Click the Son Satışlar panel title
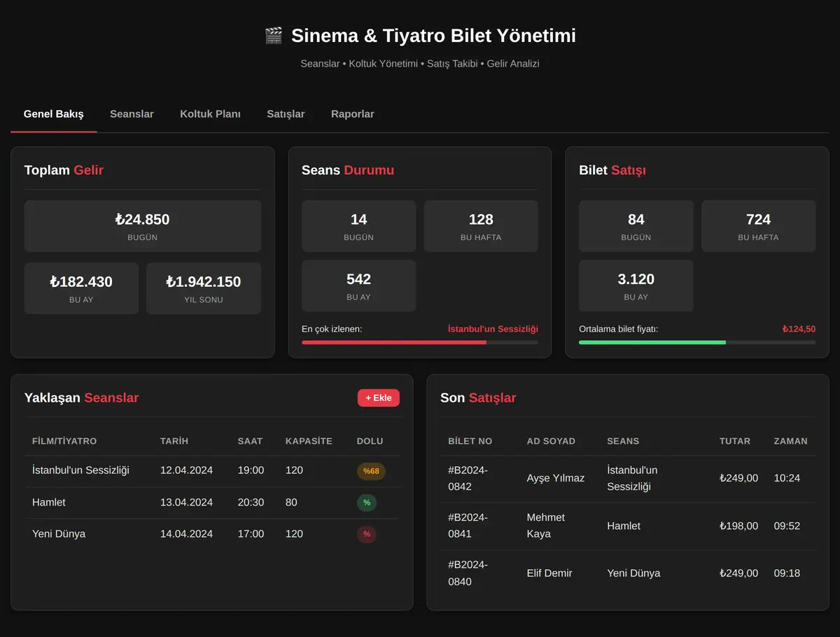840x637 pixels. point(478,398)
